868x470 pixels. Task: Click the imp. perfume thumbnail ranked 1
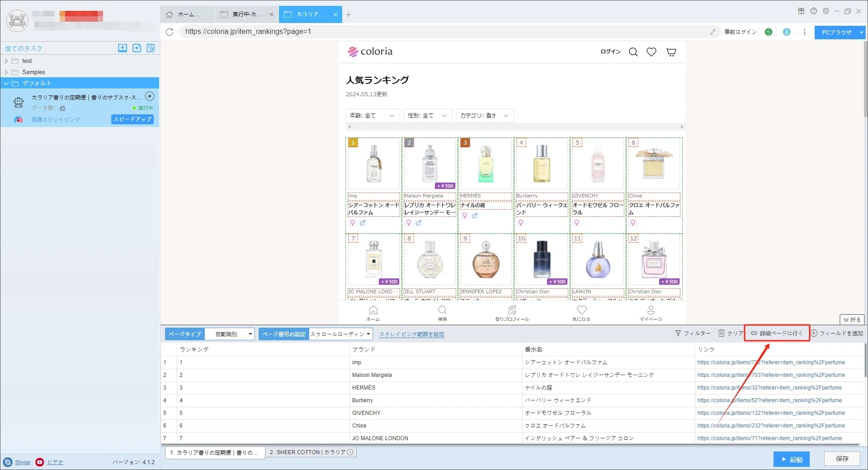point(374,164)
